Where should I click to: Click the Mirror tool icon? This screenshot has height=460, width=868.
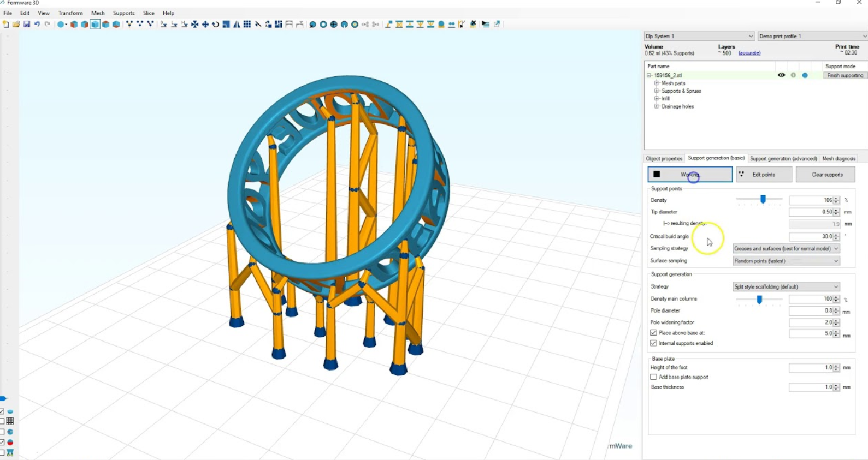coord(237,24)
